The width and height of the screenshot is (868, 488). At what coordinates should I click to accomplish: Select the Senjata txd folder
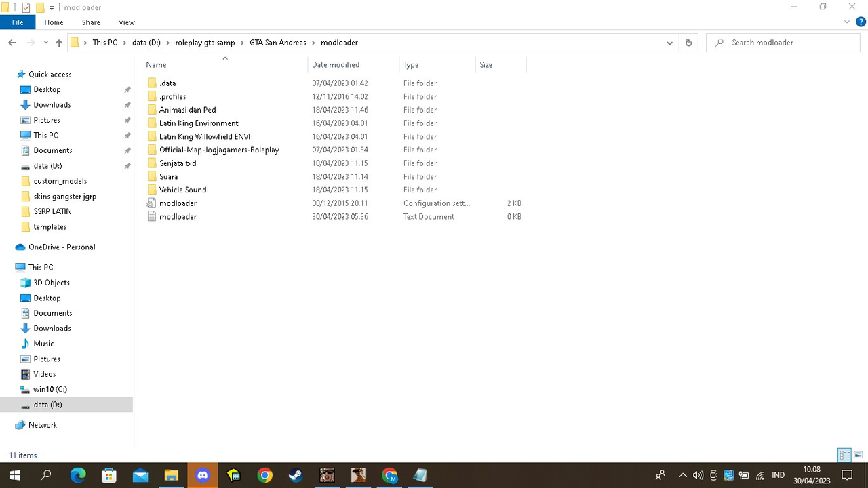click(178, 163)
